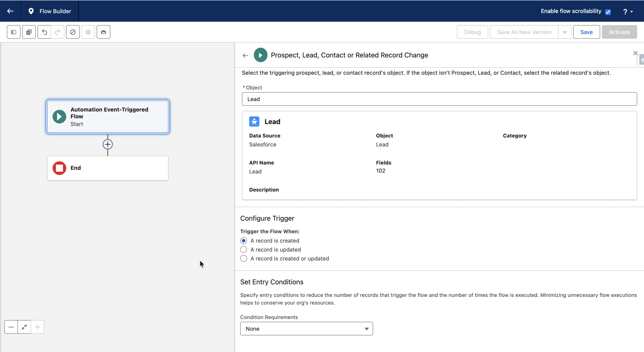Click the settings gear toolbar icon
The width and height of the screenshot is (644, 352).
88,32
